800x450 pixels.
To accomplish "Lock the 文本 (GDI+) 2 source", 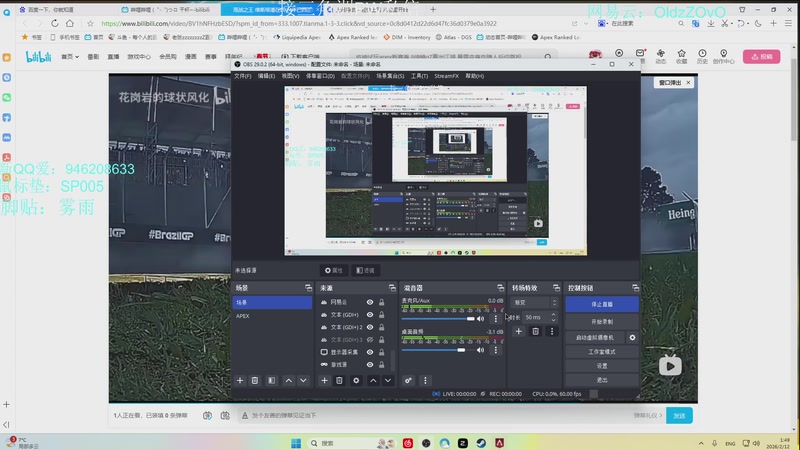I will pyautogui.click(x=382, y=327).
